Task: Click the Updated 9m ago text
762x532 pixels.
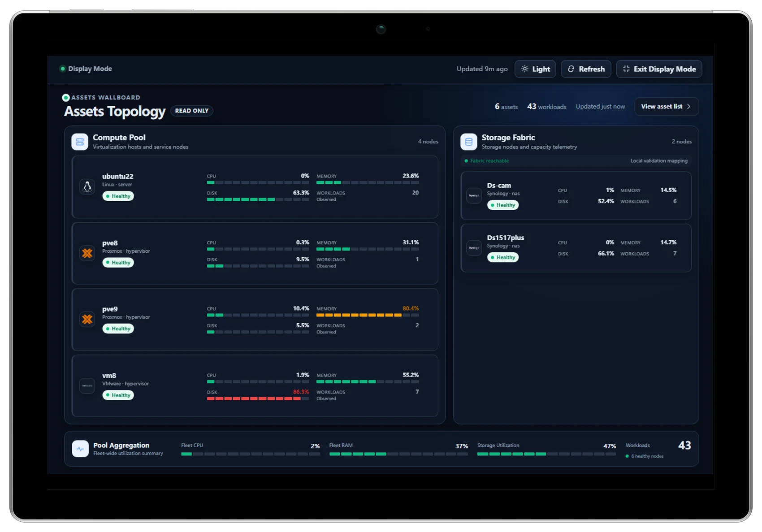Action: click(x=482, y=69)
